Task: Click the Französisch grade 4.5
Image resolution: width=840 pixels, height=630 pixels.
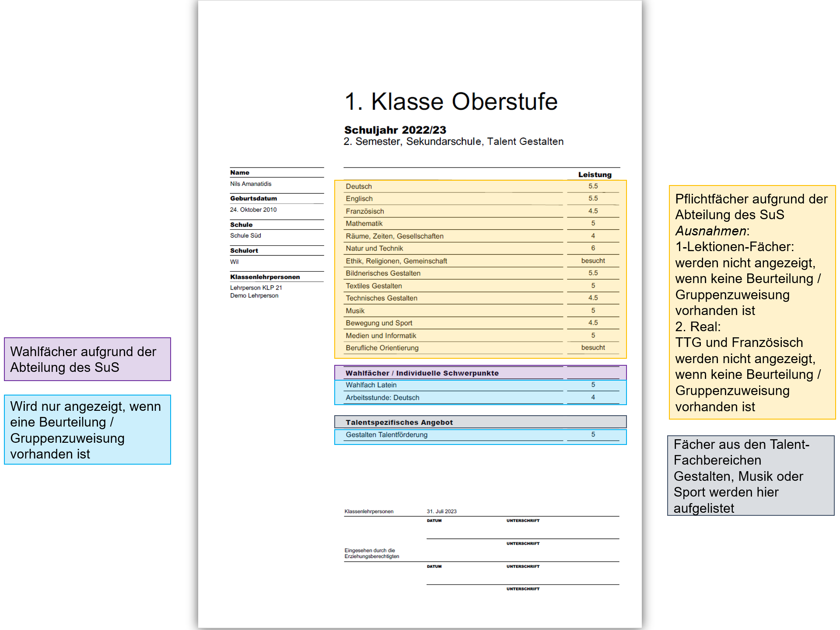Action: tap(593, 211)
